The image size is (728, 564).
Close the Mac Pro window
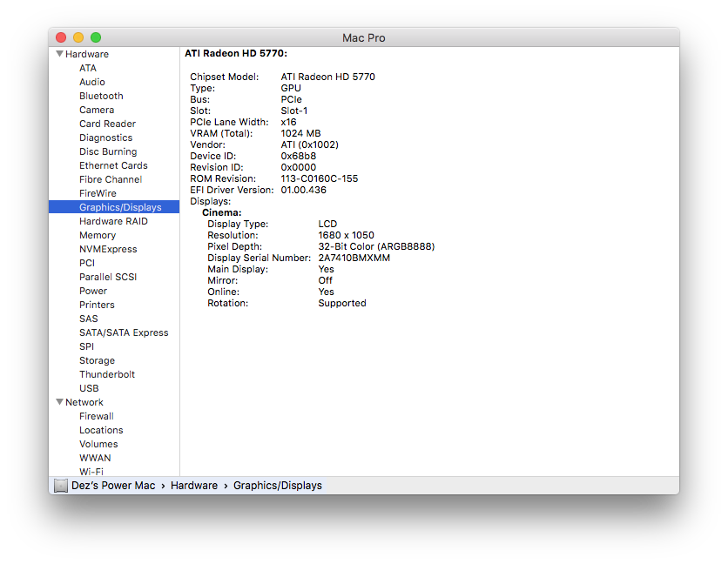coord(61,37)
